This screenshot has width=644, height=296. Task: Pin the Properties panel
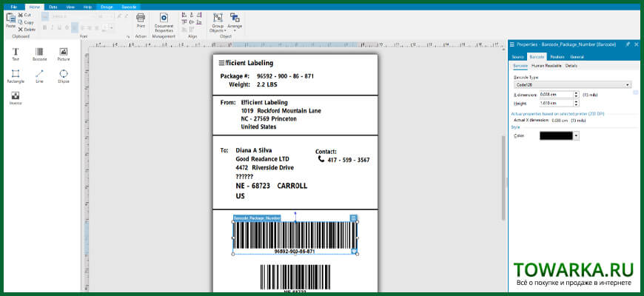628,44
